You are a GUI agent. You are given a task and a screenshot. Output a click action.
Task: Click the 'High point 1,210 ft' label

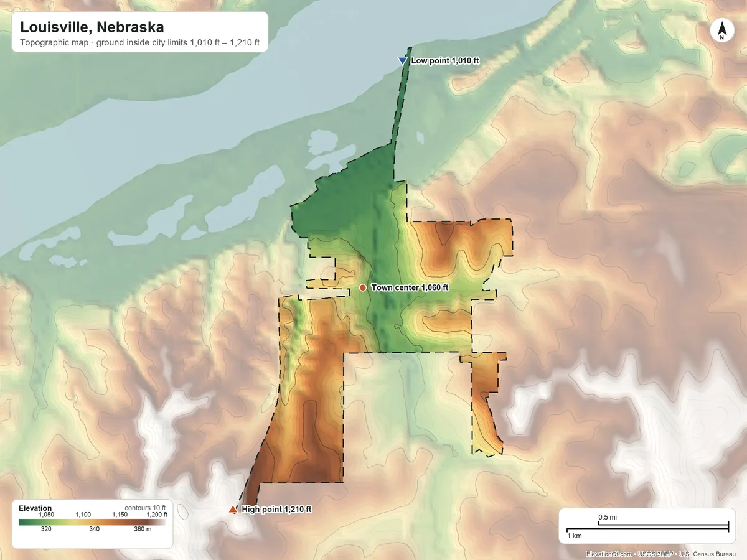pos(276,510)
